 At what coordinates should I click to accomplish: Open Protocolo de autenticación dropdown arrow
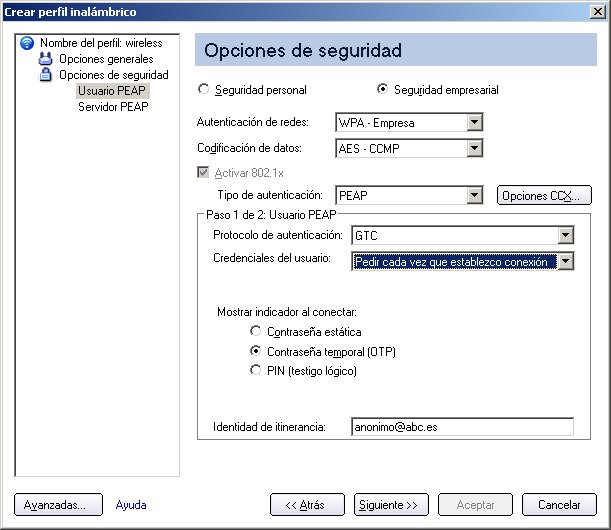(x=565, y=235)
